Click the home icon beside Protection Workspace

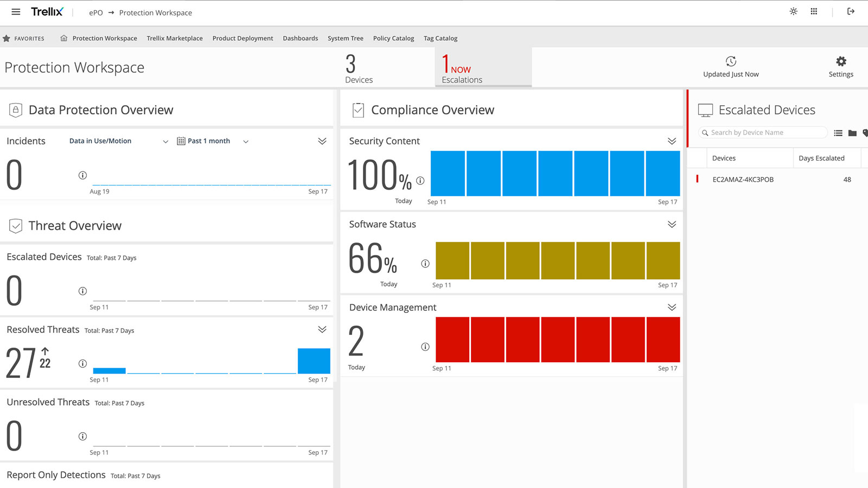click(x=64, y=38)
